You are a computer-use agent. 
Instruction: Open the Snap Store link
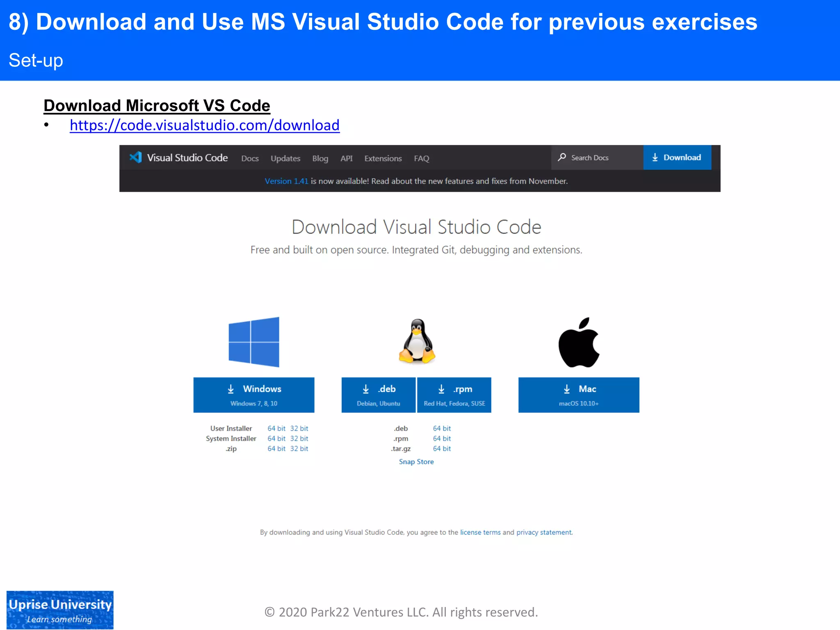point(416,461)
